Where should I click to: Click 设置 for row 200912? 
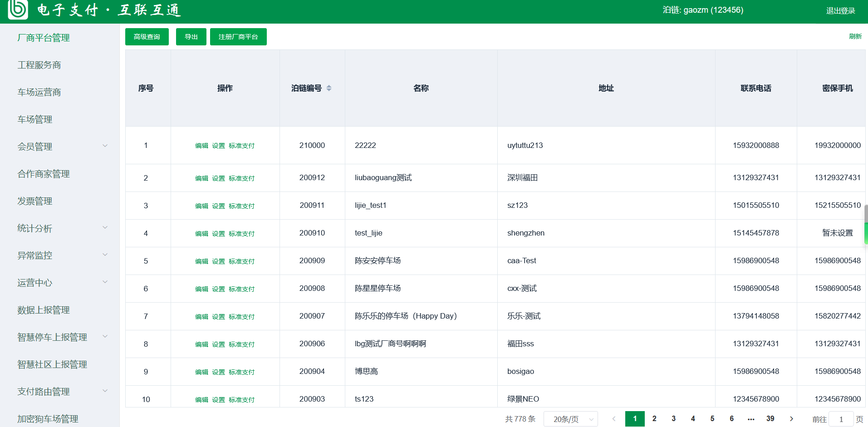pyautogui.click(x=218, y=178)
